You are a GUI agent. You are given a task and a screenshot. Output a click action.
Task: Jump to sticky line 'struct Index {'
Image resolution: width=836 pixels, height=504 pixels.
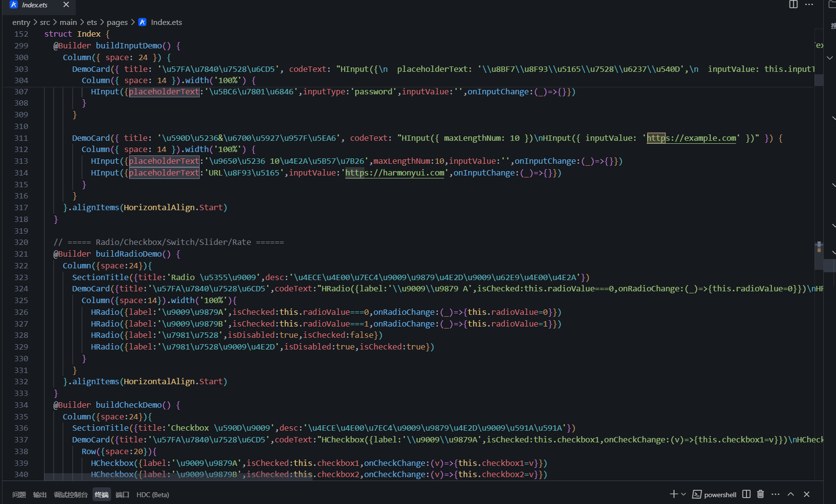point(77,34)
